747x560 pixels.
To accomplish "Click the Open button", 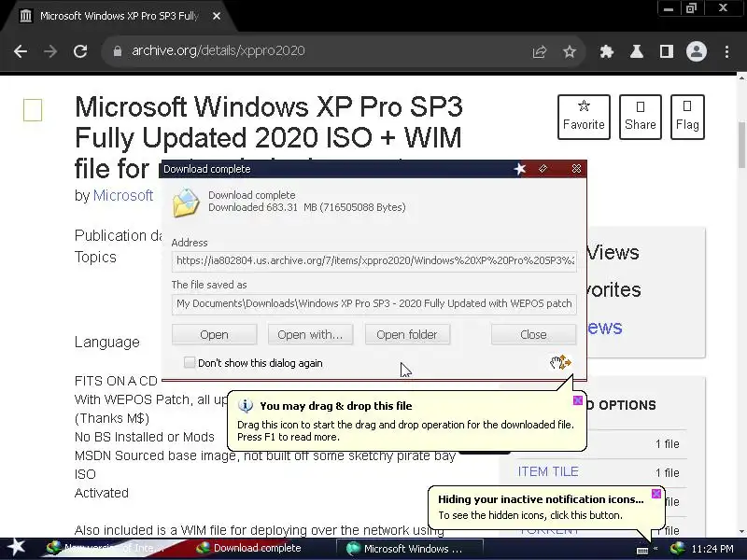I will [215, 335].
